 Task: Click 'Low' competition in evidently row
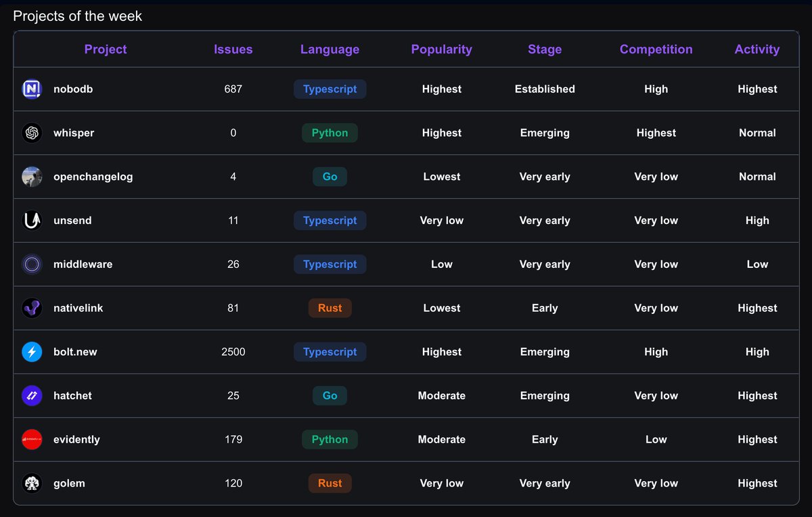(656, 440)
